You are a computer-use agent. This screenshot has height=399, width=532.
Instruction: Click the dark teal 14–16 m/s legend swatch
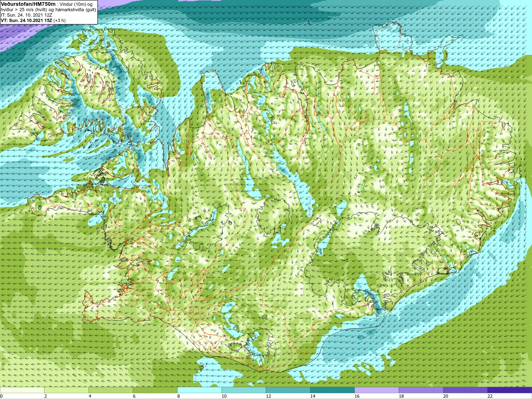pos(332,390)
